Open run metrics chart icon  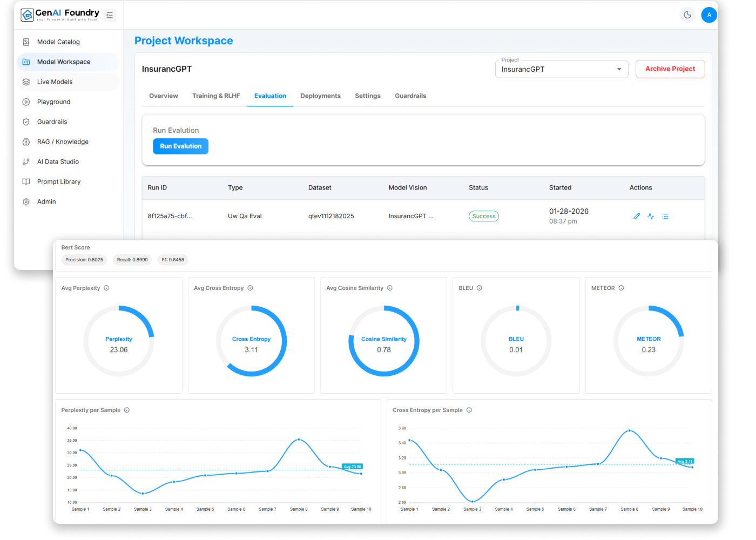tap(651, 216)
